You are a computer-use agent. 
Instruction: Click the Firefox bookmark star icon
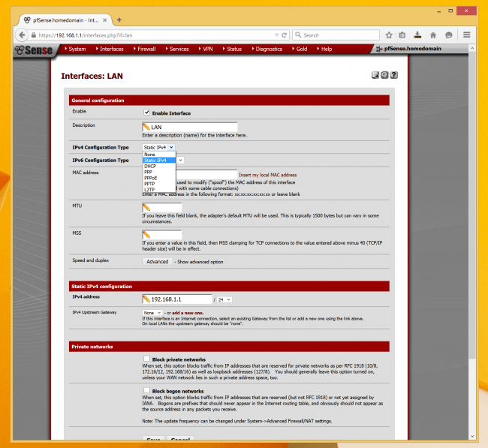coord(389,35)
